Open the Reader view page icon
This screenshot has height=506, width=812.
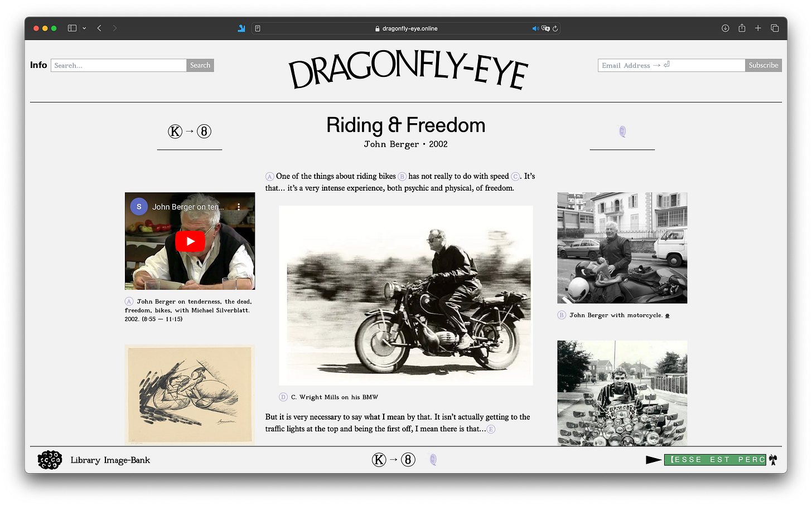258,28
